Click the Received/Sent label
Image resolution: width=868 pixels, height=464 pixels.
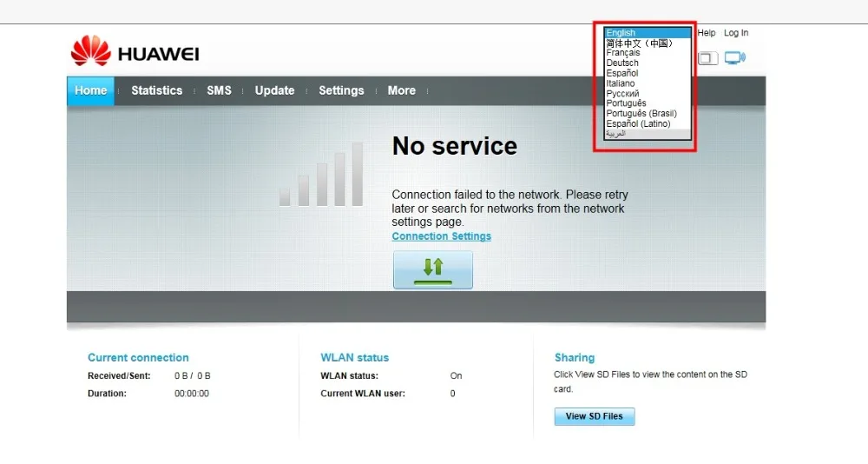tap(119, 376)
